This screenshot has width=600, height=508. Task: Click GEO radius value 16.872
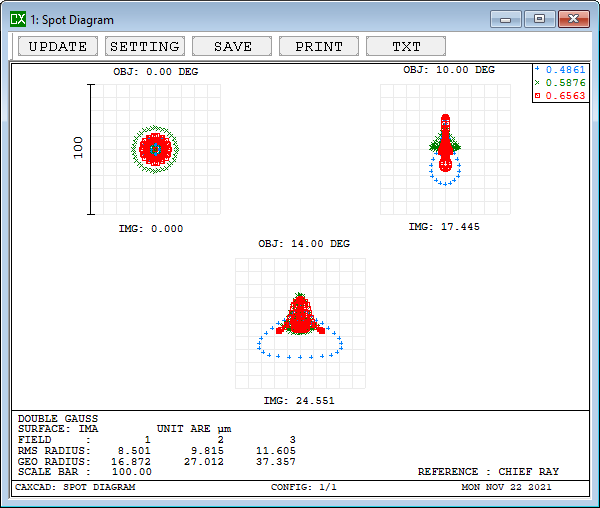(x=131, y=462)
